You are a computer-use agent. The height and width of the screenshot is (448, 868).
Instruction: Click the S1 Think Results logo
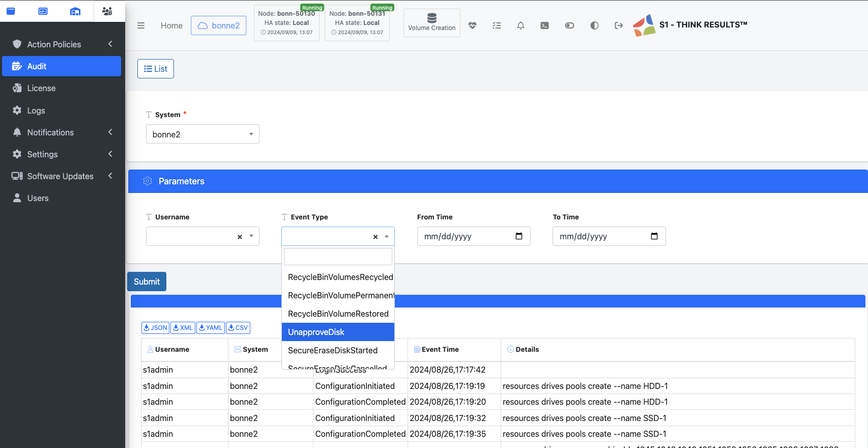pos(690,25)
